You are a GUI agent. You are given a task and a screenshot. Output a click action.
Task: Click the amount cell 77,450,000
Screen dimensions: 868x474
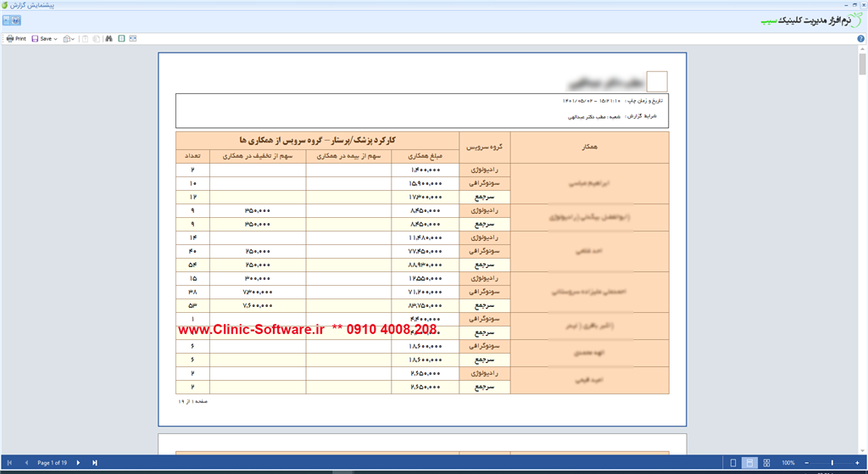click(x=426, y=251)
